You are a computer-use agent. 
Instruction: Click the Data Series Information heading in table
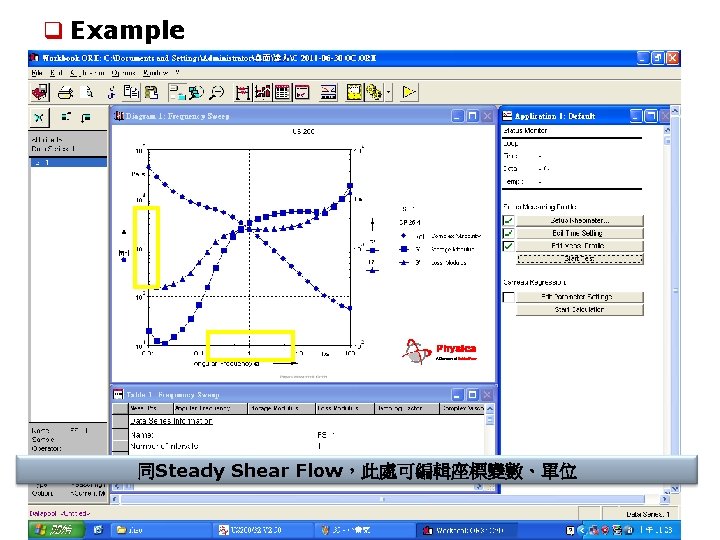point(171,421)
